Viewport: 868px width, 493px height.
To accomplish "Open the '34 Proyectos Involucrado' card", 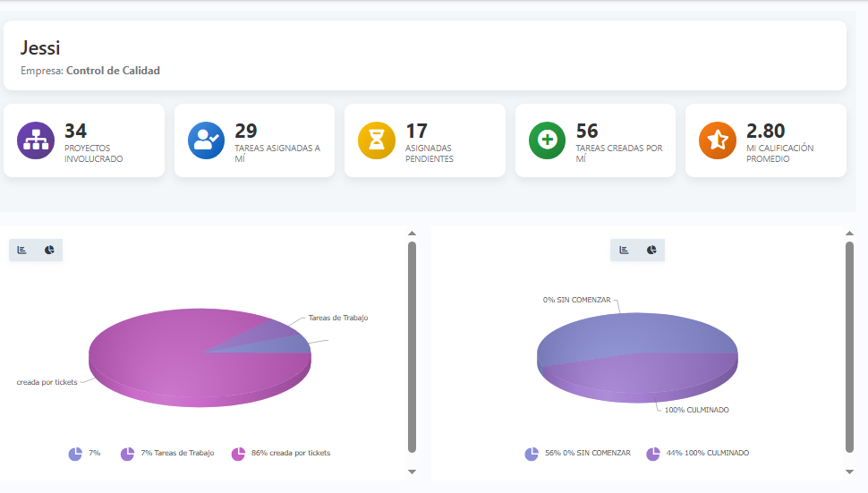I will (x=84, y=140).
